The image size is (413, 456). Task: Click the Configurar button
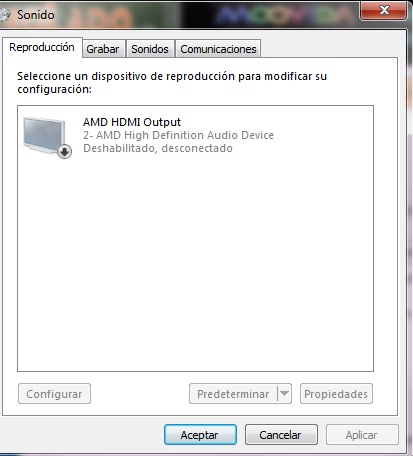coord(54,394)
